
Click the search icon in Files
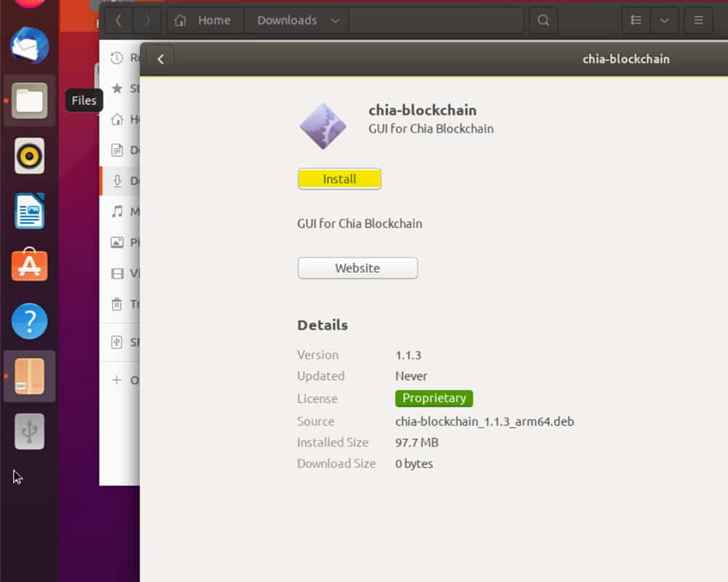543,20
